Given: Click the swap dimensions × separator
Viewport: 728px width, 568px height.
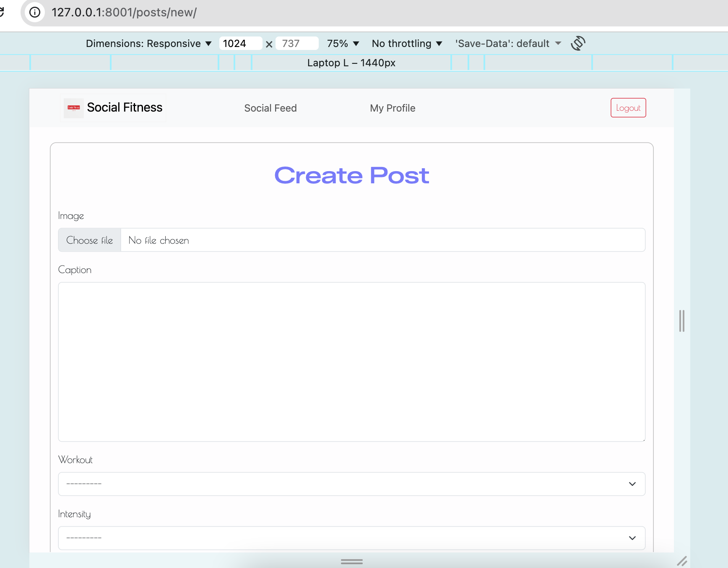Looking at the screenshot, I should tap(269, 44).
